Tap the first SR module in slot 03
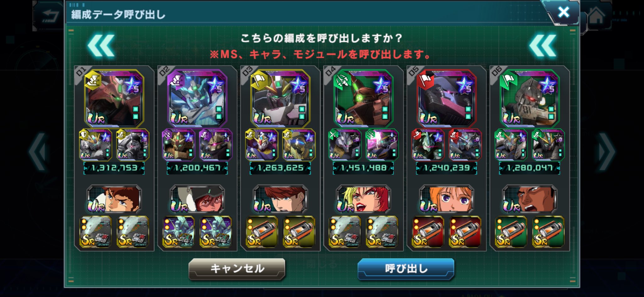 [x=262, y=232]
